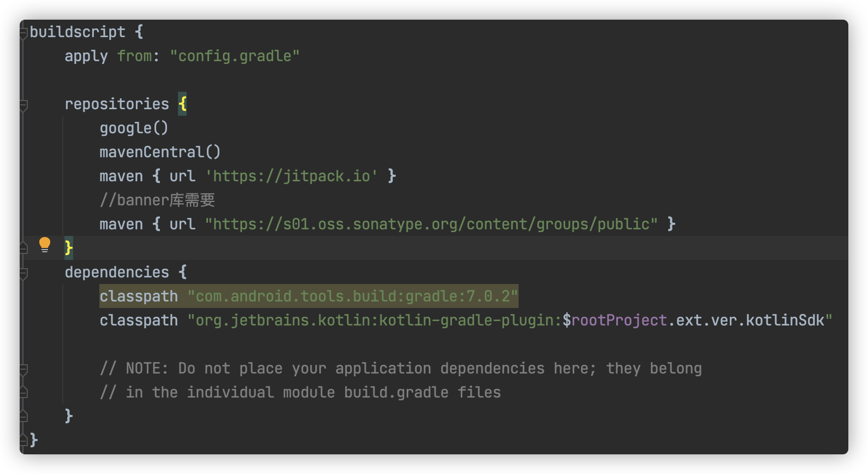Screen dimensions: 868x474
Task: Click the mavenCentral() repository call
Action: (x=160, y=152)
